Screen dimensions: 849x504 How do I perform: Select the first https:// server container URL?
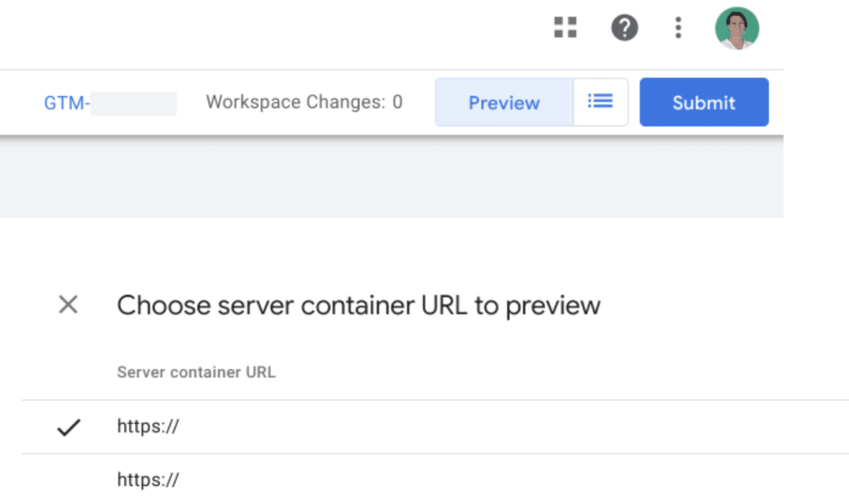pyautogui.click(x=148, y=426)
